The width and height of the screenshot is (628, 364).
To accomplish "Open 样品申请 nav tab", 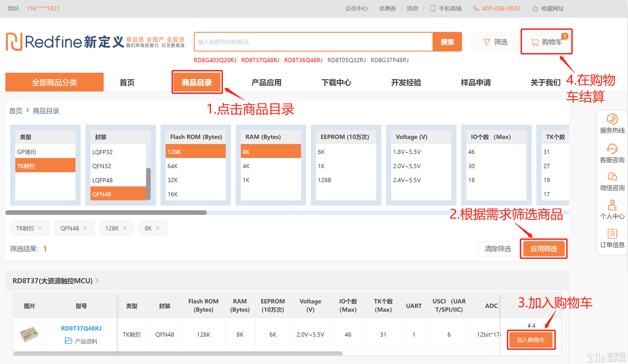I will [476, 82].
